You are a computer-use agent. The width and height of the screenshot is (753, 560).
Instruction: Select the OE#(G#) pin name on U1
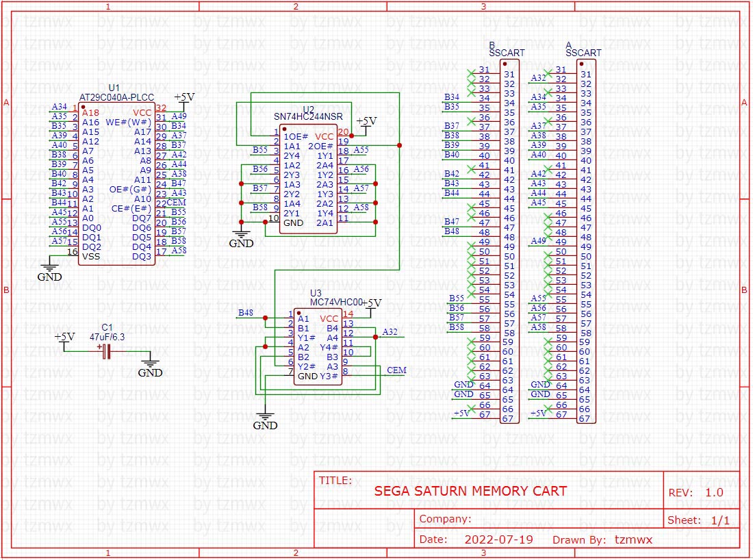[130, 190]
